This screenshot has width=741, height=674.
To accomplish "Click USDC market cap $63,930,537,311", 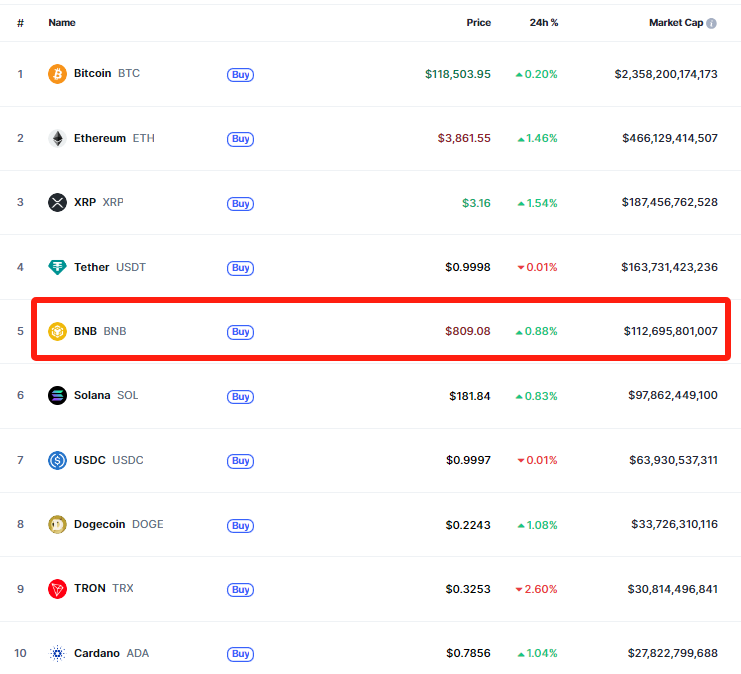I will tap(673, 460).
